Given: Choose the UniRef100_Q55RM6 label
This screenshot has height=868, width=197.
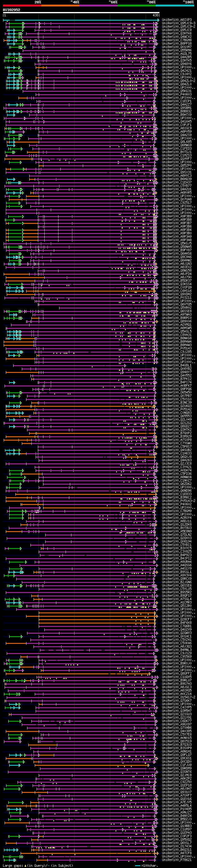Looking at the screenshot, I should point(176,50).
